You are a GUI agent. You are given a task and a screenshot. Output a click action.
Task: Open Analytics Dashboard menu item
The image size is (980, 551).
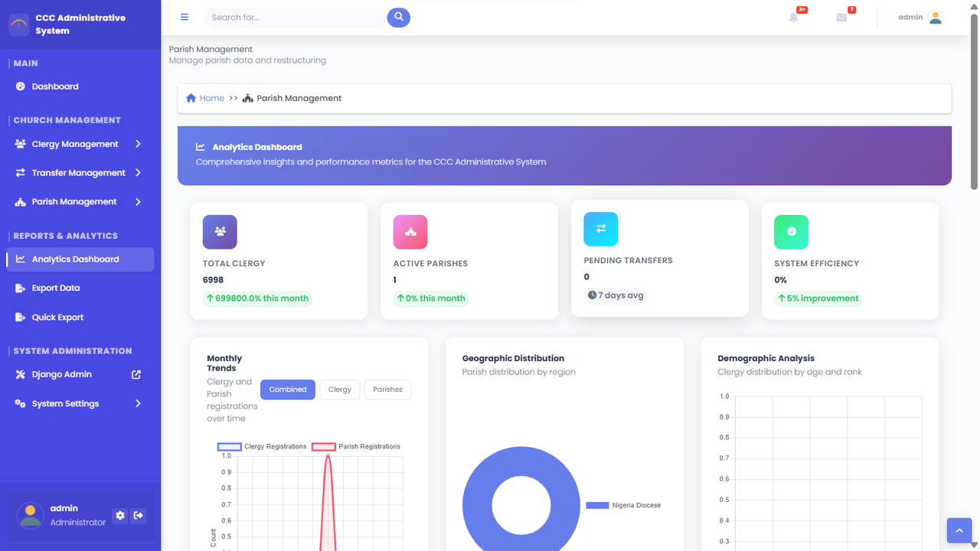80,259
